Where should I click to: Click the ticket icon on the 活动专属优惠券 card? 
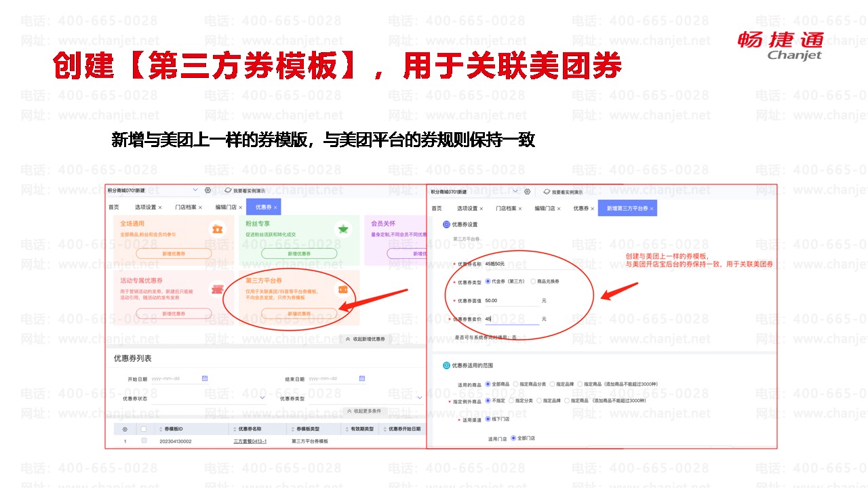coord(217,288)
